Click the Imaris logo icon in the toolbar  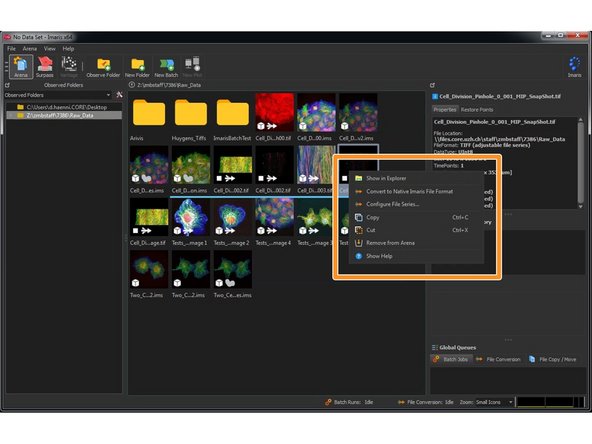[x=575, y=66]
